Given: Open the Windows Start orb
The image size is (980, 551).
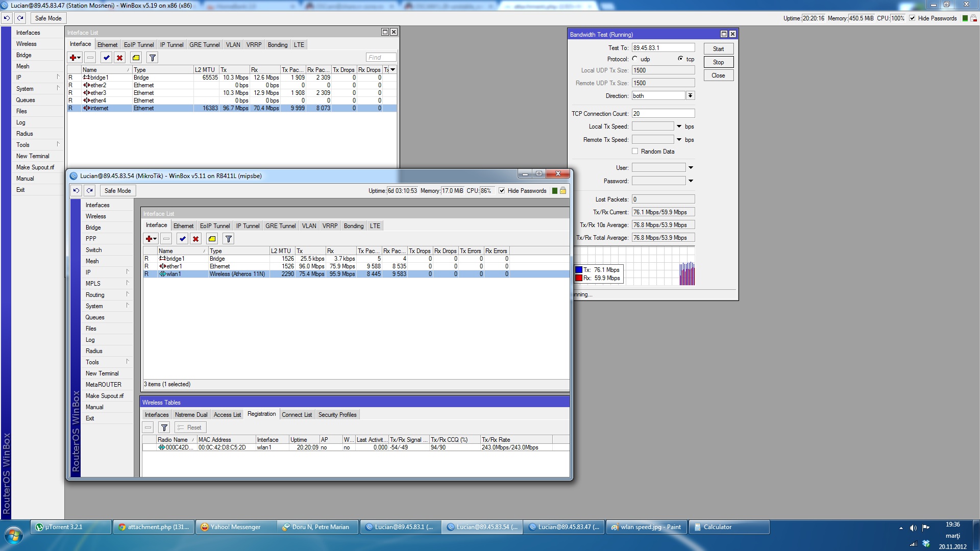Looking at the screenshot, I should (14, 536).
